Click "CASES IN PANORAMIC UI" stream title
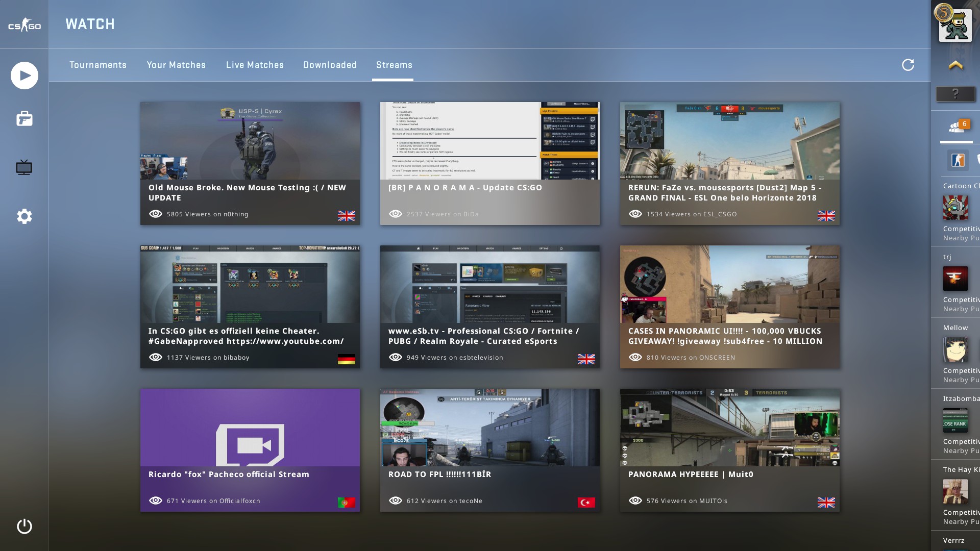Viewport: 980px width, 551px height. click(725, 336)
